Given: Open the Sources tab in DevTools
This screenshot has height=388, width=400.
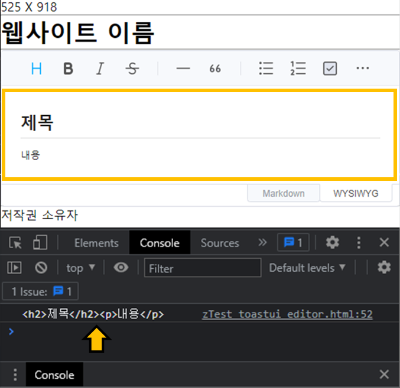Looking at the screenshot, I should pyautogui.click(x=220, y=243).
